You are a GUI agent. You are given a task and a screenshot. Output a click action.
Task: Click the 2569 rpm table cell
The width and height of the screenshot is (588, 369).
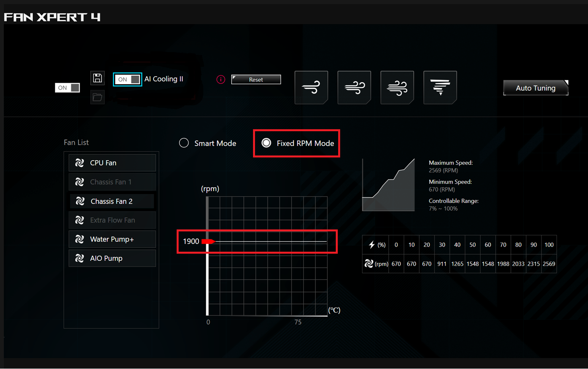click(x=549, y=264)
